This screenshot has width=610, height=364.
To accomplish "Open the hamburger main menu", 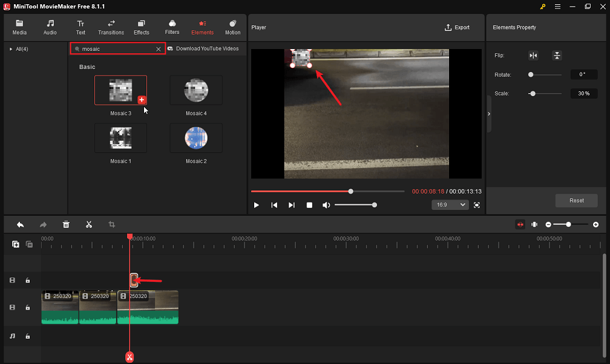I will pyautogui.click(x=557, y=7).
